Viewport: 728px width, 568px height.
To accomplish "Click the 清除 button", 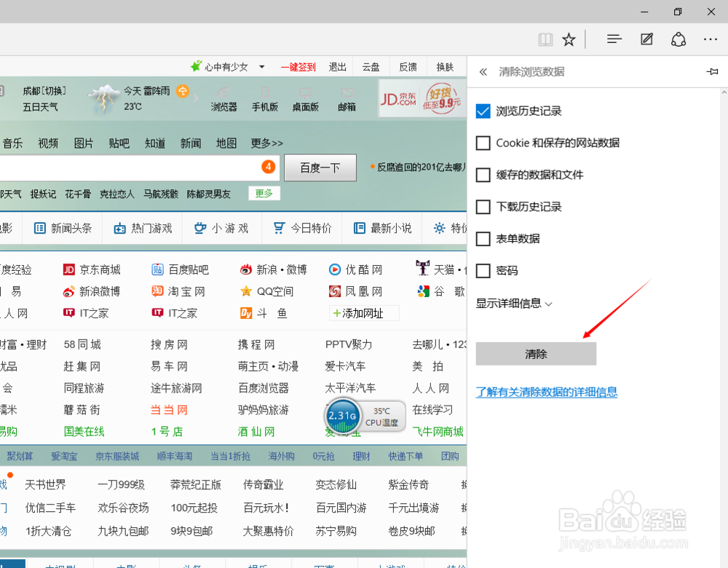I will (536, 354).
